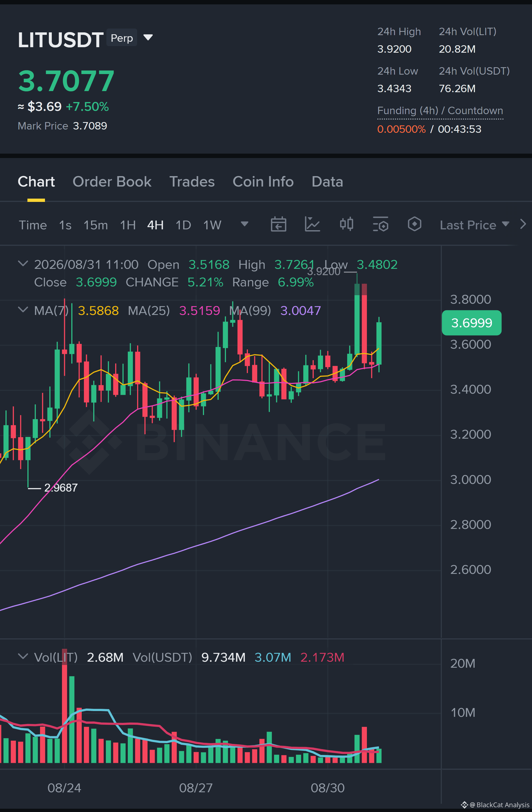This screenshot has height=812, width=532.
Task: Click the 3.9200 high price marker
Action: point(324,272)
